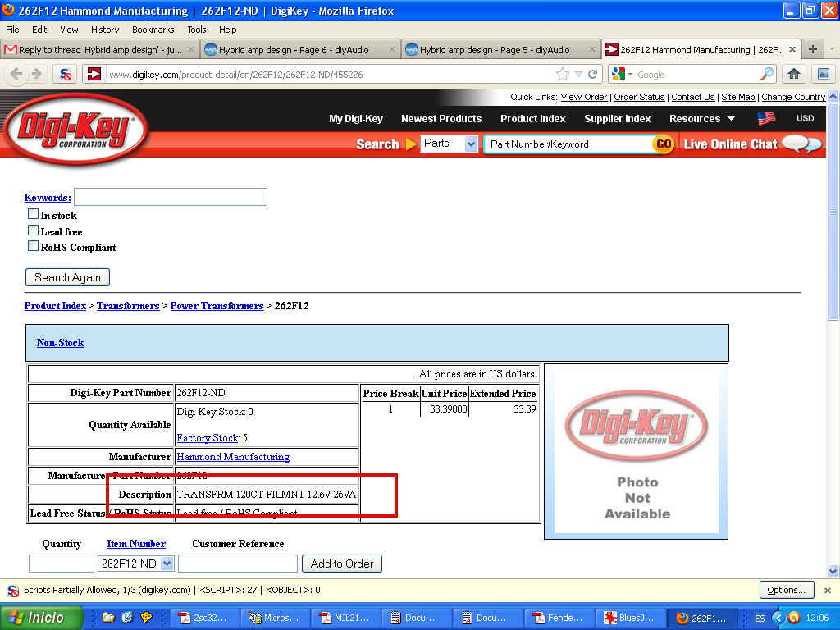Image resolution: width=840 pixels, height=630 pixels.
Task: Switch to Micros... taskbar window
Action: pyautogui.click(x=274, y=618)
